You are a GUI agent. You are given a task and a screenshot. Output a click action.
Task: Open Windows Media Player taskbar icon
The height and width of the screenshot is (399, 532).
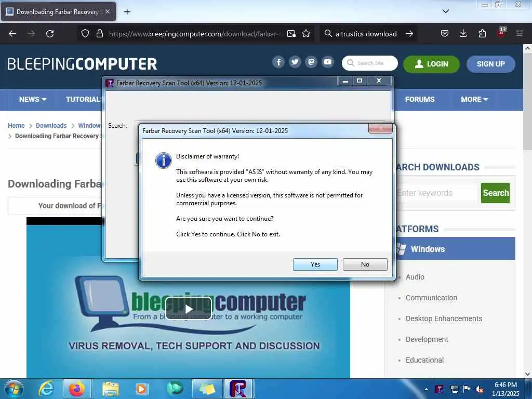coord(141,389)
